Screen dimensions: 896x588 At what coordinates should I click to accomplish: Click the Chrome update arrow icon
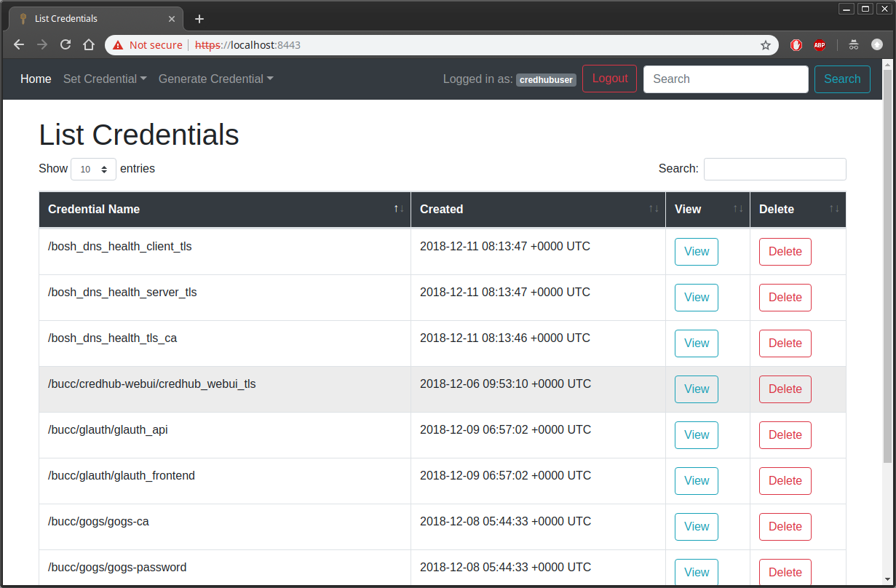pyautogui.click(x=877, y=45)
